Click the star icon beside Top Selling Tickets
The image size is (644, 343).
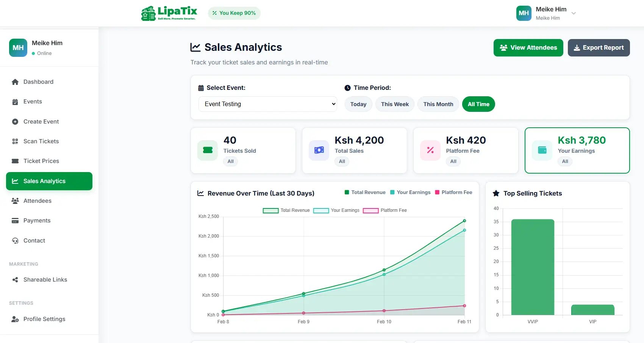(x=496, y=193)
